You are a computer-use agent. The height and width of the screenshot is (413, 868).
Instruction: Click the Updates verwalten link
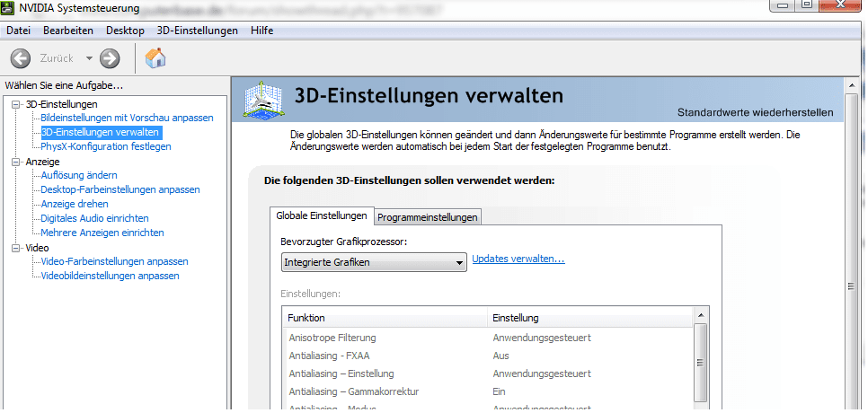(518, 259)
